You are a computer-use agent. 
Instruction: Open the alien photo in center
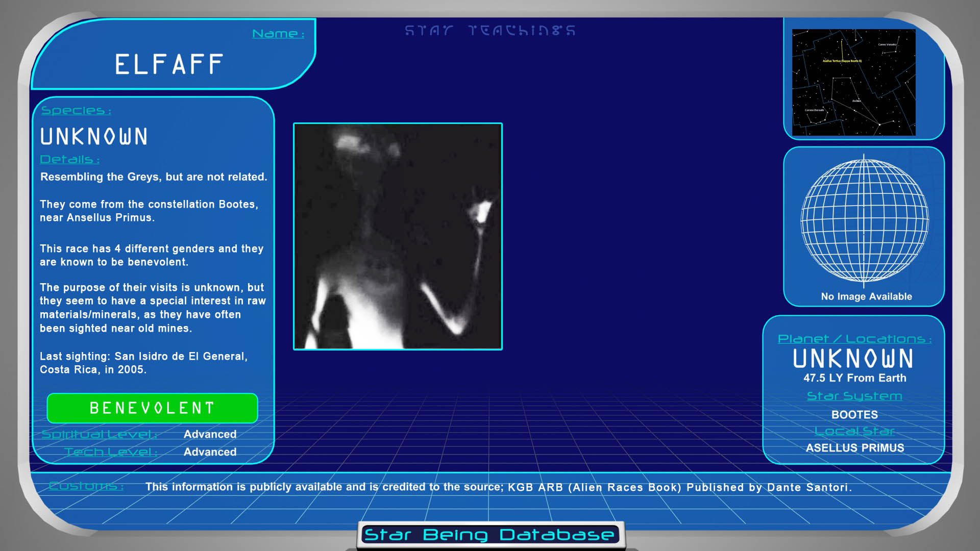398,236
